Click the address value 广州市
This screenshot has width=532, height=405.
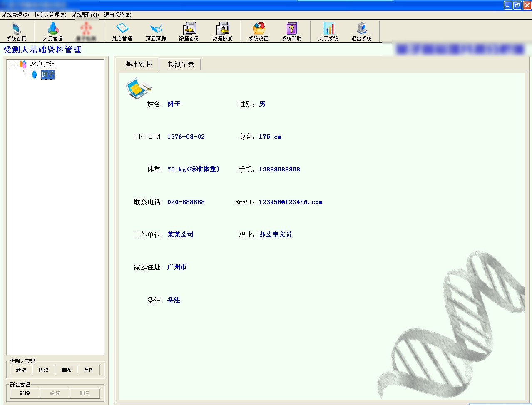tap(177, 267)
